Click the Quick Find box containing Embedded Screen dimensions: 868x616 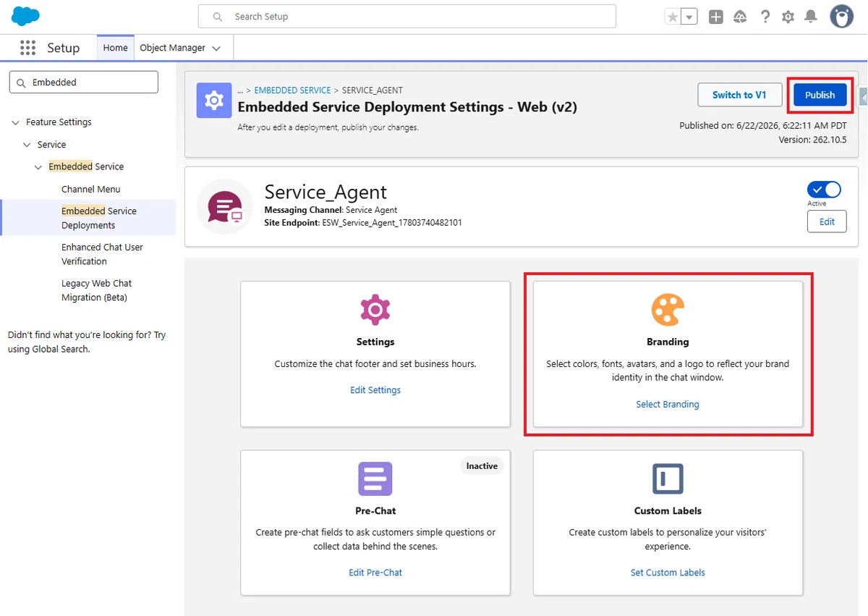84,82
